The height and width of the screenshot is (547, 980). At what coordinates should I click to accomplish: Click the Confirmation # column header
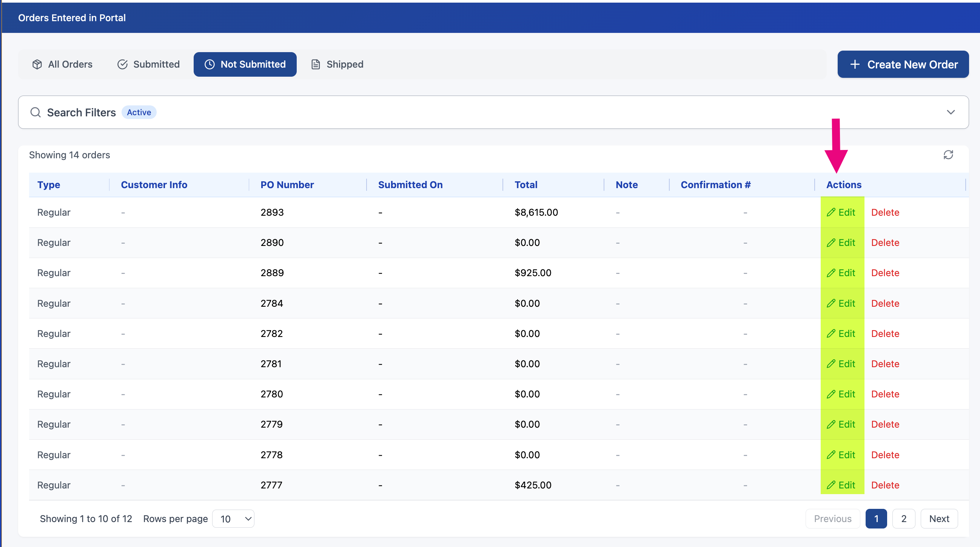[x=715, y=185]
